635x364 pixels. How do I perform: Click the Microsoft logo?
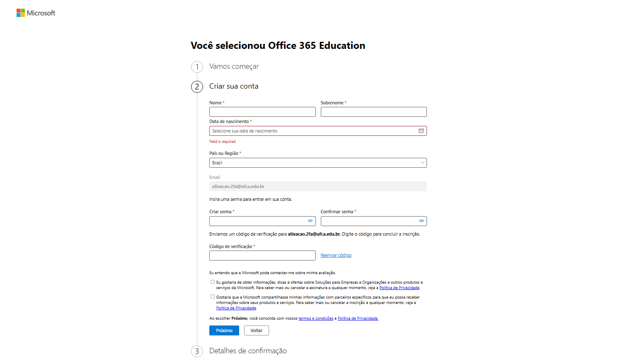point(36,13)
